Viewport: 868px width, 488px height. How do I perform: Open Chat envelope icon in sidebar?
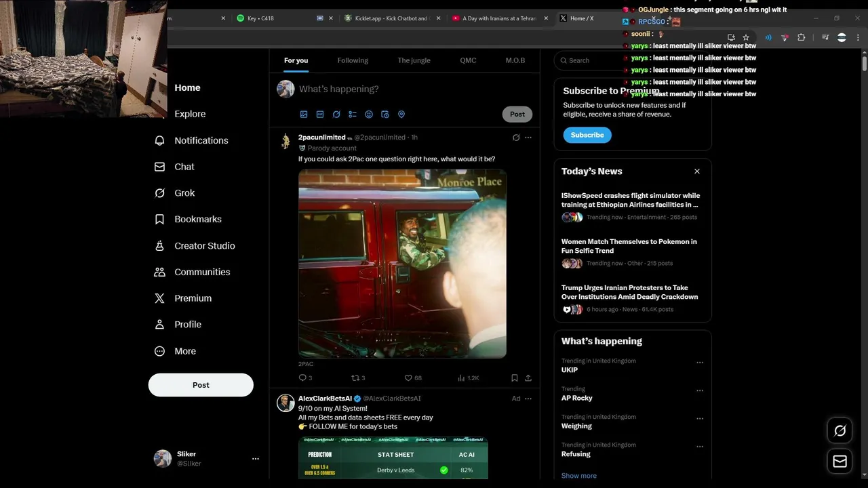pyautogui.click(x=159, y=167)
